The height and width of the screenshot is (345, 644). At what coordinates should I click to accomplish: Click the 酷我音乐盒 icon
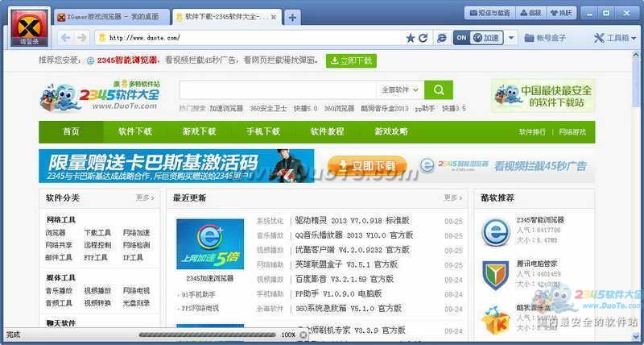[496, 320]
